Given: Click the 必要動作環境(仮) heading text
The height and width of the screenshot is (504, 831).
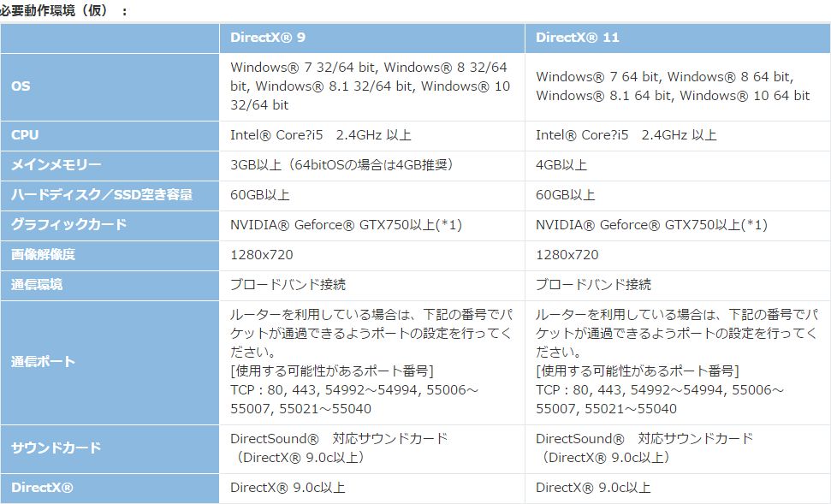Looking at the screenshot, I should click(53, 9).
